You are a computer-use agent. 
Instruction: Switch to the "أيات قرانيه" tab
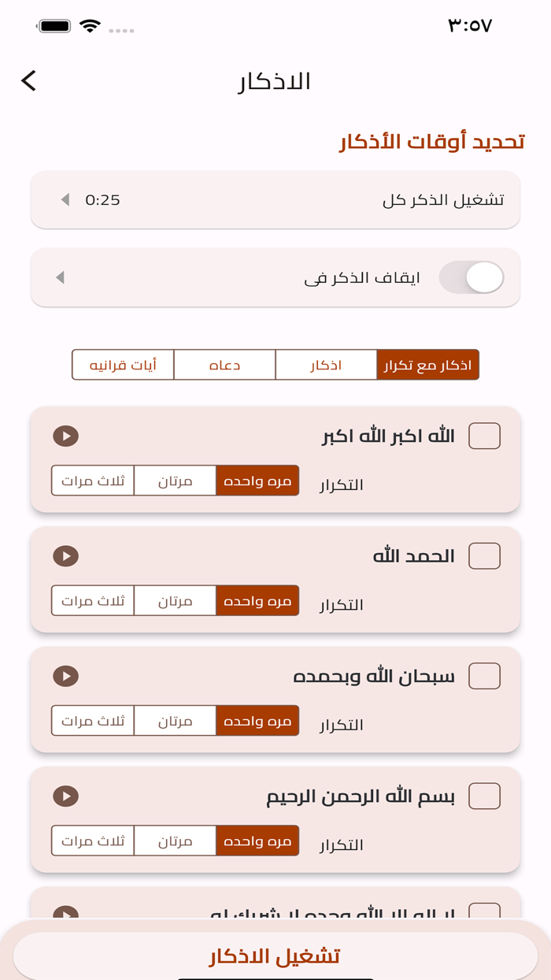[122, 364]
